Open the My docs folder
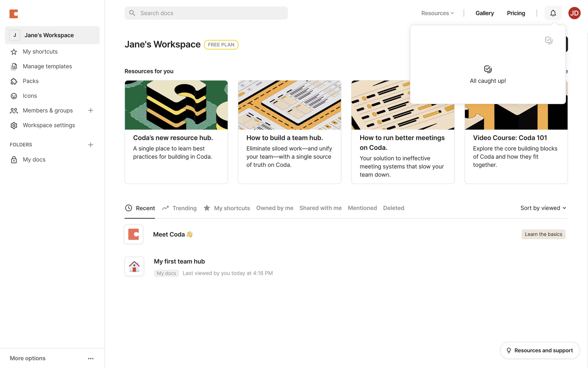 [34, 159]
